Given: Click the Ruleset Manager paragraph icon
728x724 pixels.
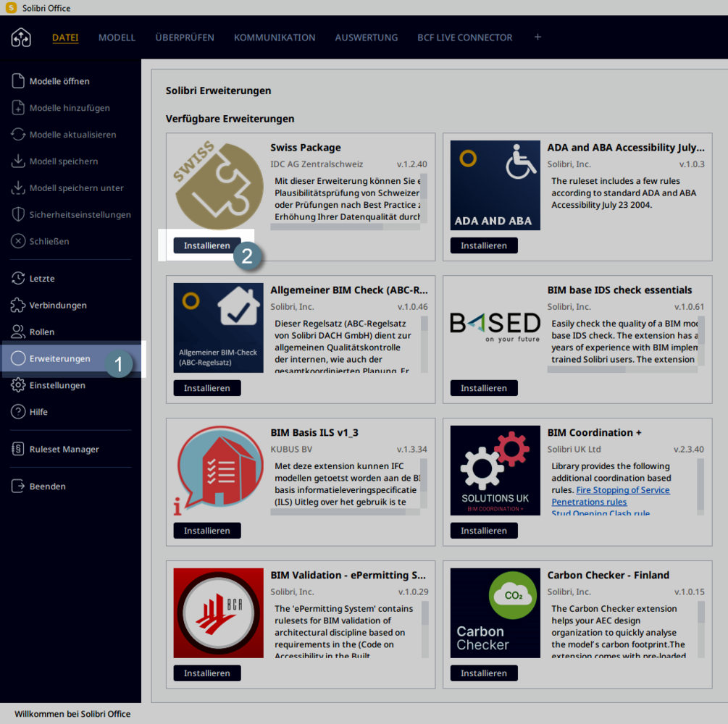Looking at the screenshot, I should (x=17, y=449).
